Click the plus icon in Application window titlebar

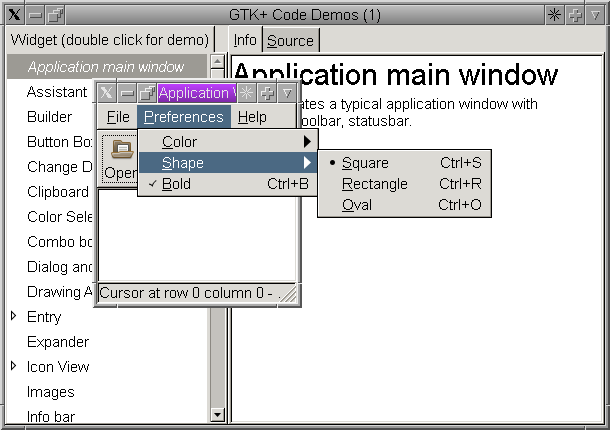click(267, 93)
